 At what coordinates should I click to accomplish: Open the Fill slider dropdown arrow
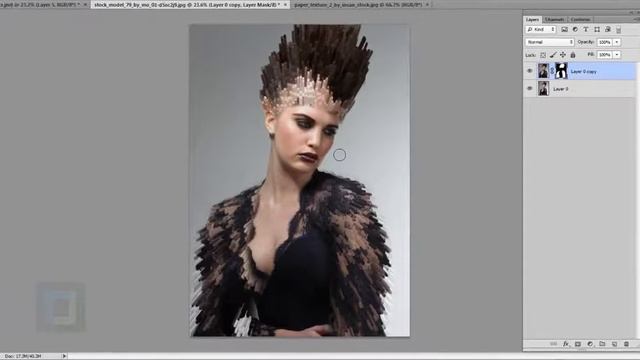pyautogui.click(x=617, y=54)
